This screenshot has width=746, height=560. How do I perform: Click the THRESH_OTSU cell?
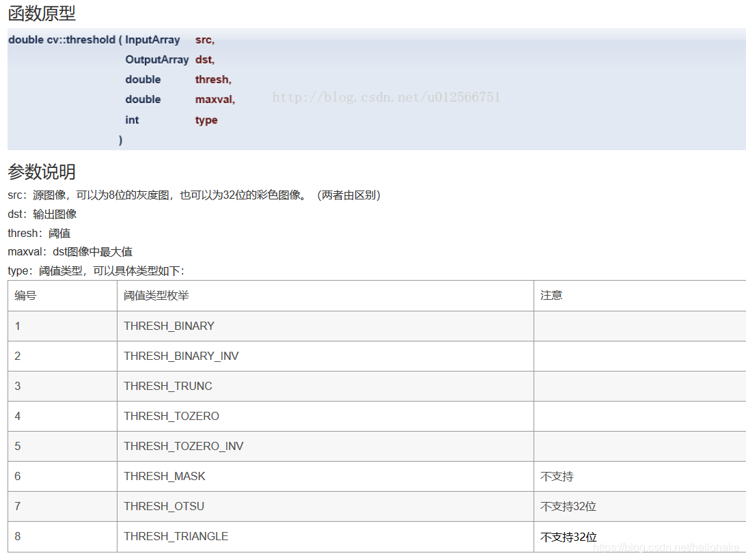325,506
